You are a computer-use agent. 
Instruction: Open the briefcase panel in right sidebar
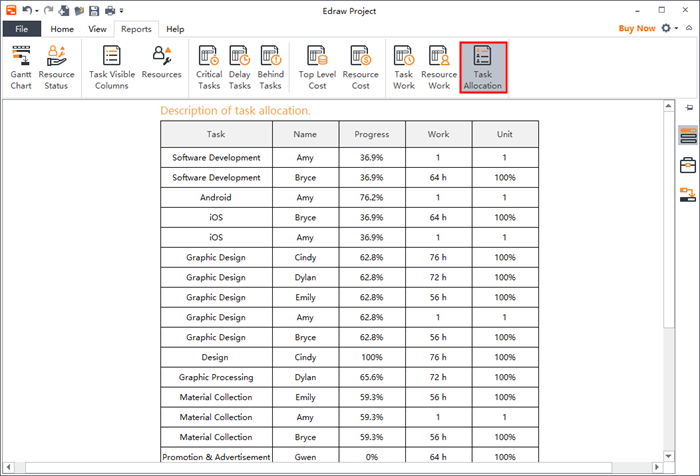688,165
